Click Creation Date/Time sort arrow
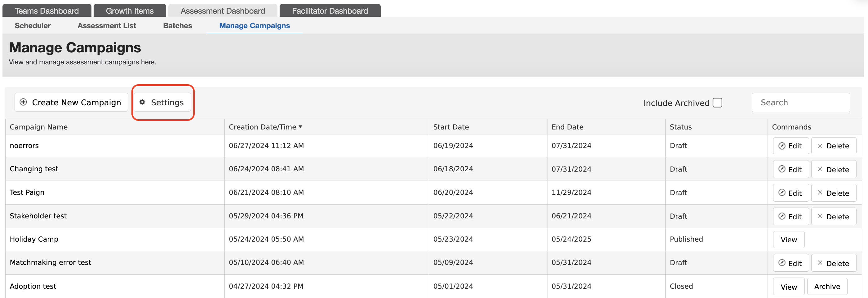Image resolution: width=868 pixels, height=298 pixels. [300, 127]
